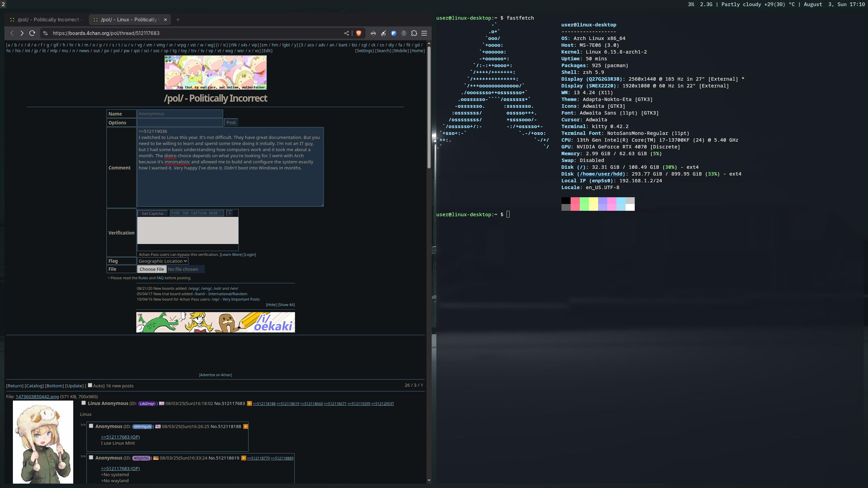Click the site settings icon beside URL
The width and height of the screenshot is (868, 488).
click(45, 33)
